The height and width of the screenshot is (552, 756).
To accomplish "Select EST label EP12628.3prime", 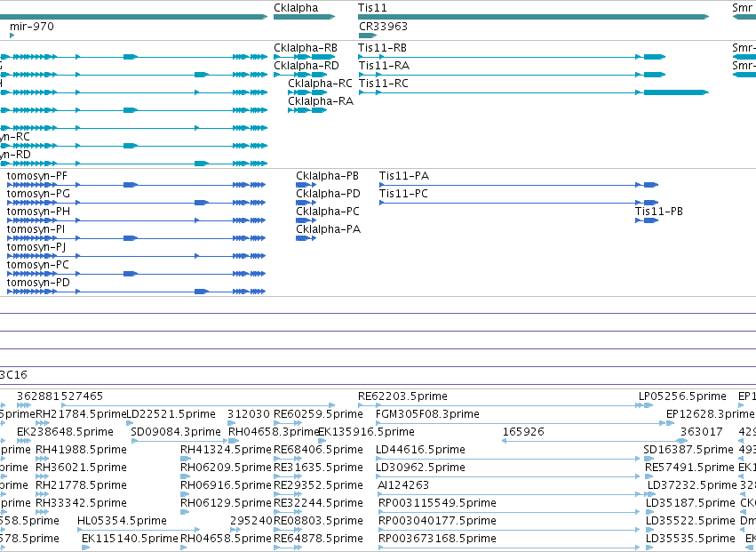I will tap(710, 414).
